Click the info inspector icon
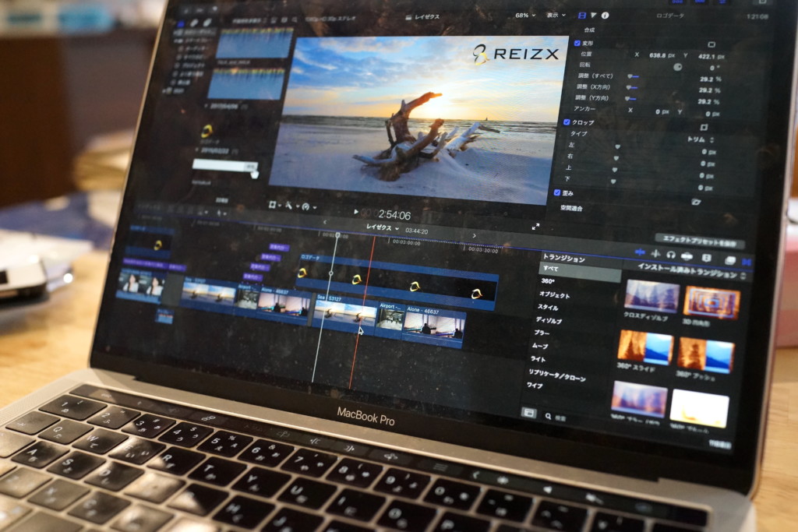 (x=606, y=16)
